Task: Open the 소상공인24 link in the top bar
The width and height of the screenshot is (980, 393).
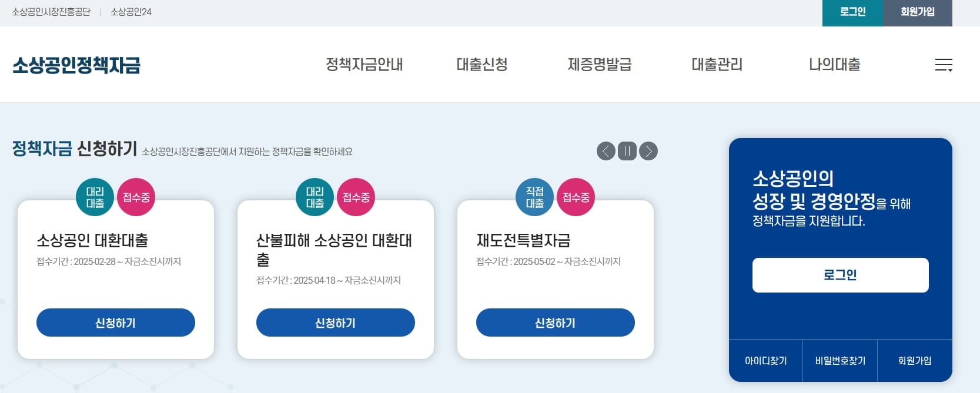Action: 130,11
